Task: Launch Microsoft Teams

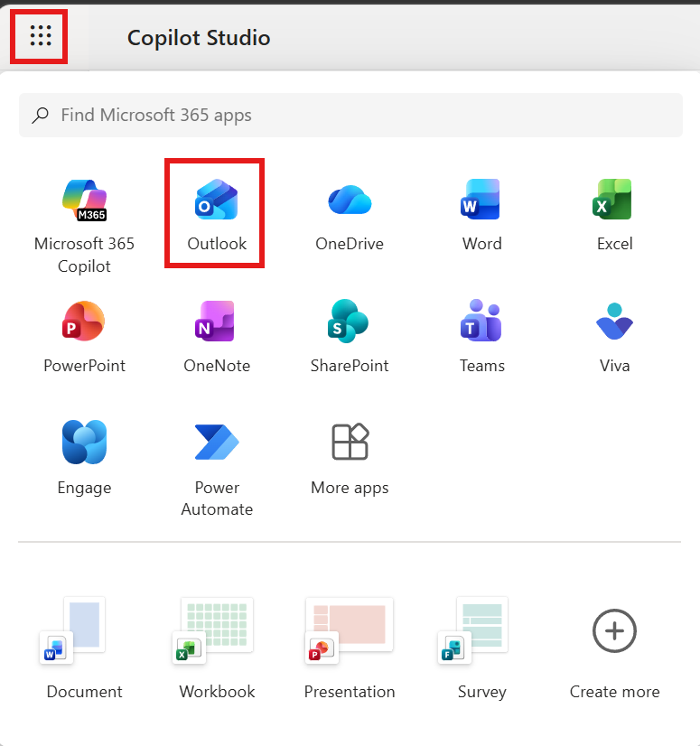Action: [481, 337]
